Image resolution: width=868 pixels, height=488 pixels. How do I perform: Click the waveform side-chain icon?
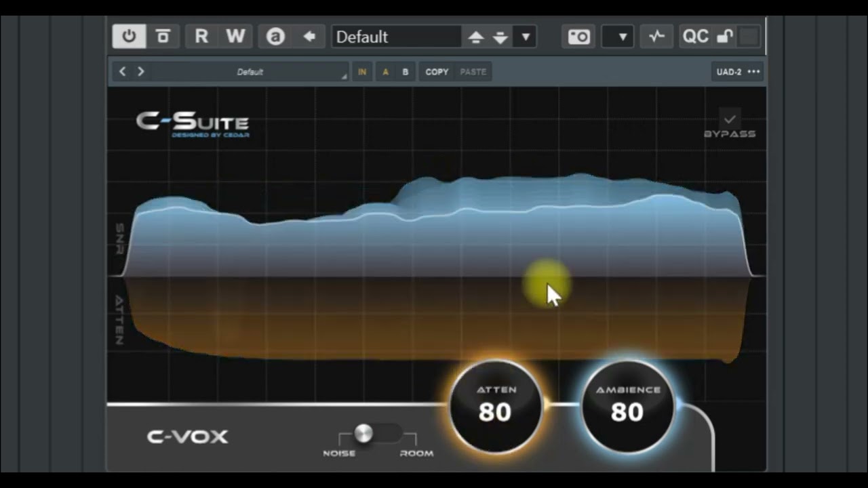tap(656, 37)
